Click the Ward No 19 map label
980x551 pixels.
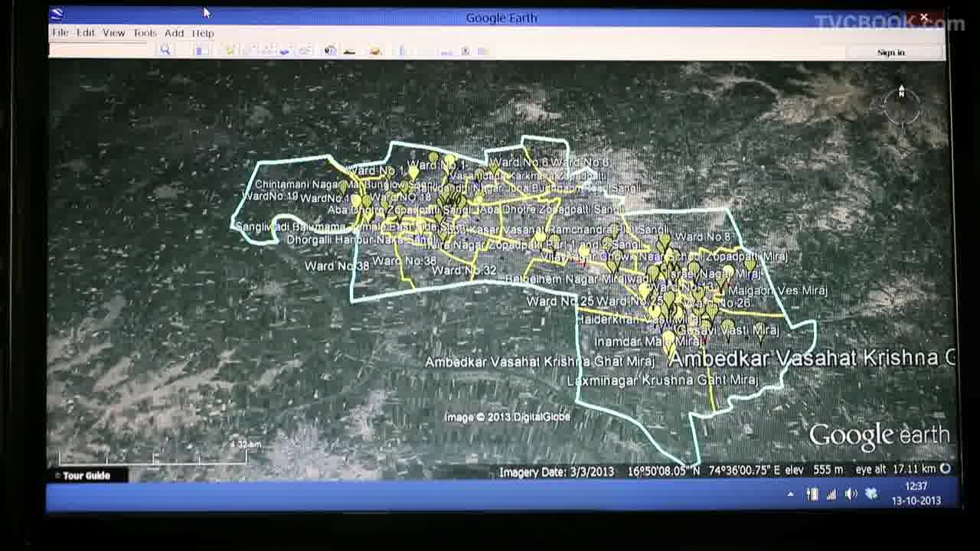269,197
